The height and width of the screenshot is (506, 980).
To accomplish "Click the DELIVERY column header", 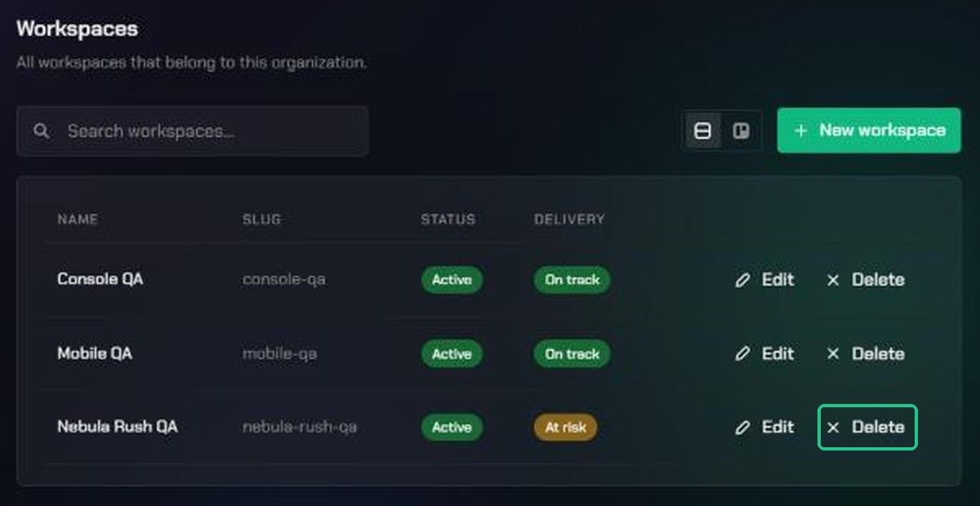I will pyautogui.click(x=569, y=220).
